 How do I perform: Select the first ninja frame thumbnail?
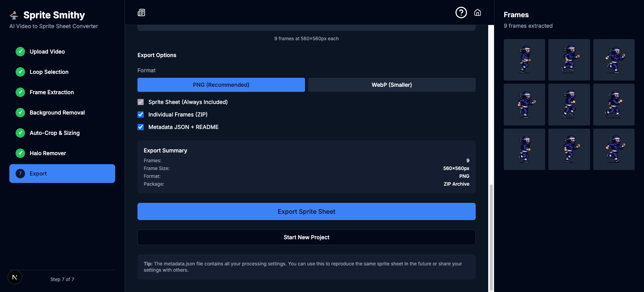pos(524,60)
